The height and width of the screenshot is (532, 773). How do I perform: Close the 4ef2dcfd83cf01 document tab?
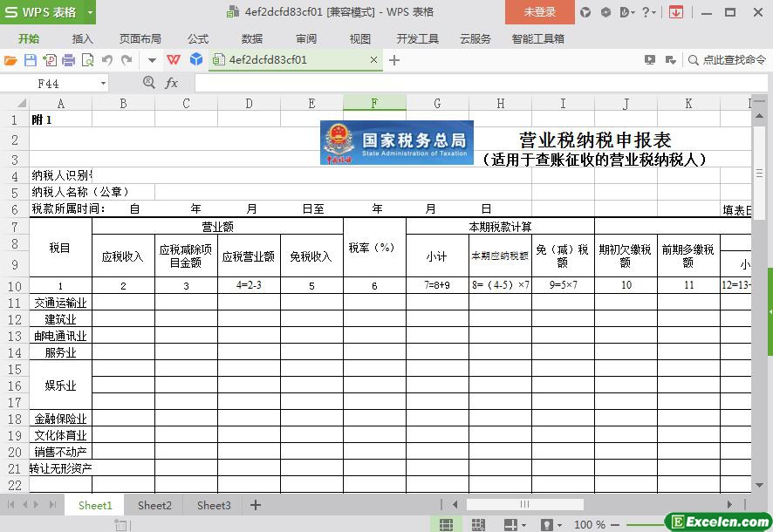click(x=373, y=59)
